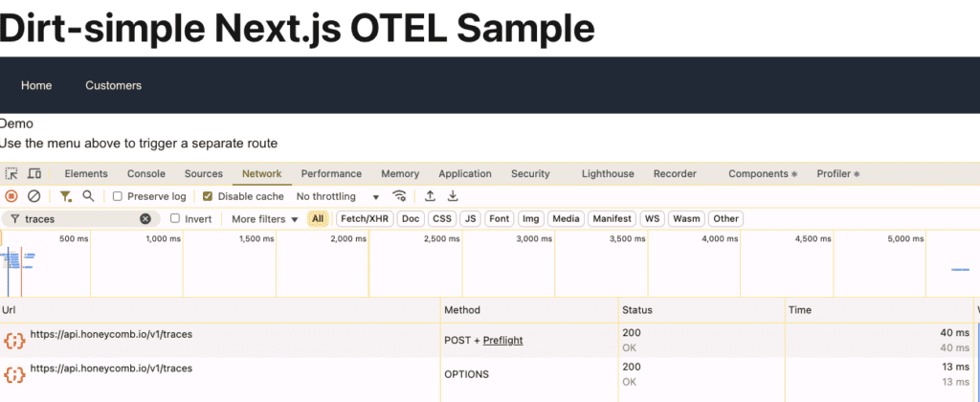The height and width of the screenshot is (402, 980).
Task: Click the export HAR download icon
Action: pos(453,196)
